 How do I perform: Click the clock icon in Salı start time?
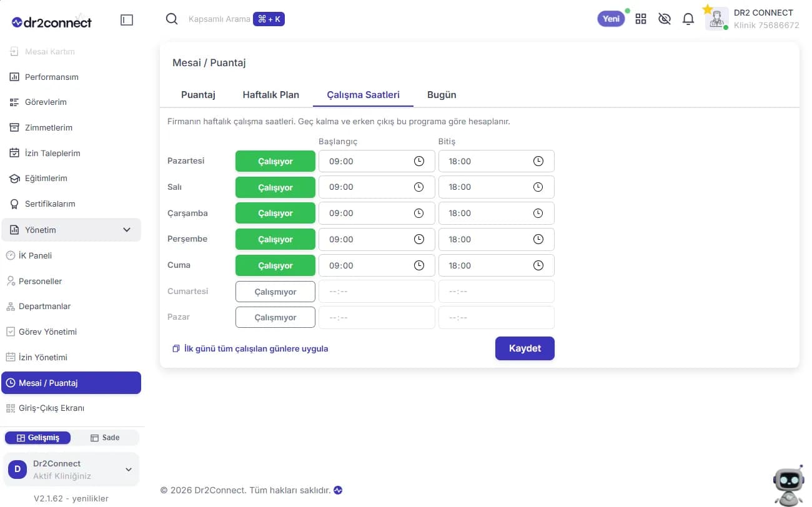[419, 187]
